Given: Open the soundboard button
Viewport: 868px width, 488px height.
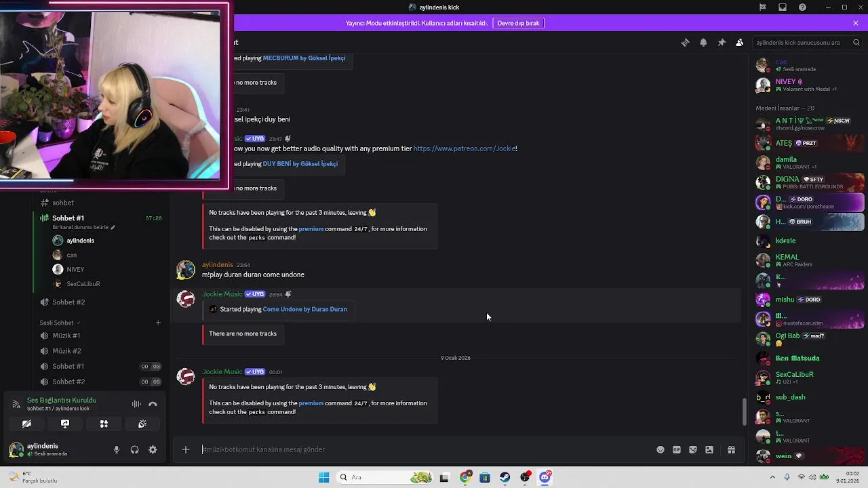Looking at the screenshot, I should (142, 424).
